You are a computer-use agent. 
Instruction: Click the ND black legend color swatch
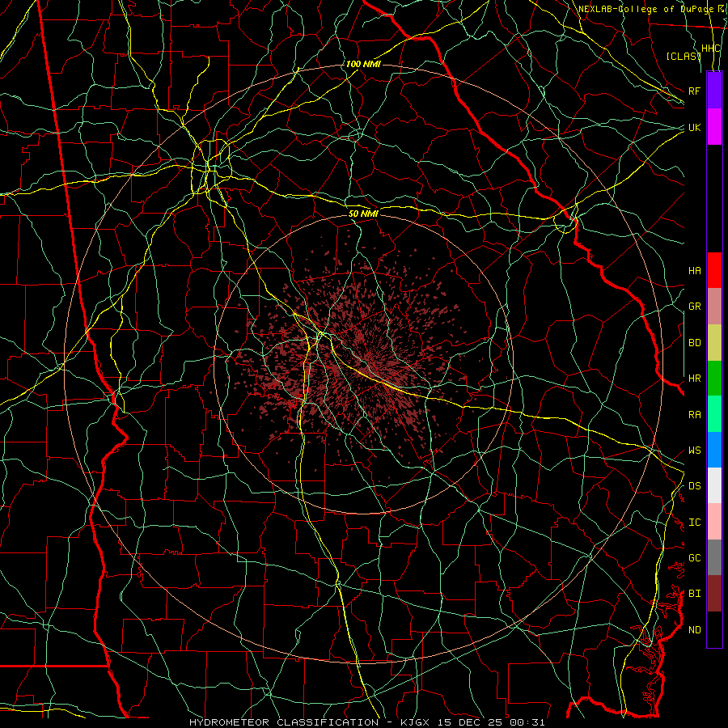click(x=714, y=629)
